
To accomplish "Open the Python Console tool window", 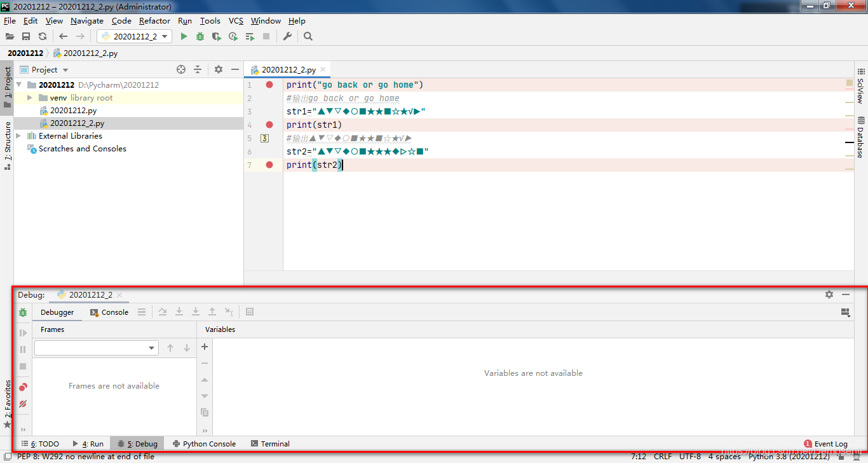I will [x=204, y=444].
